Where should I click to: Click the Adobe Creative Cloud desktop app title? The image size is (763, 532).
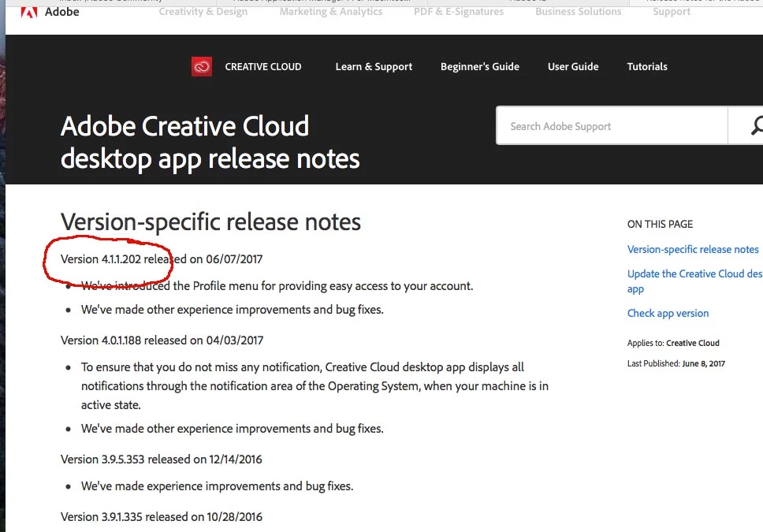[210, 142]
